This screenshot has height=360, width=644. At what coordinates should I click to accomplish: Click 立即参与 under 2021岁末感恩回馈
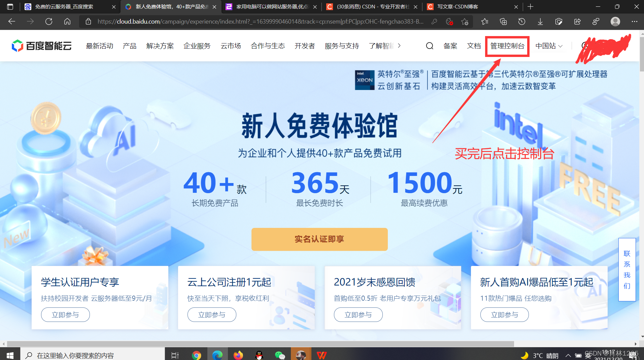point(358,314)
